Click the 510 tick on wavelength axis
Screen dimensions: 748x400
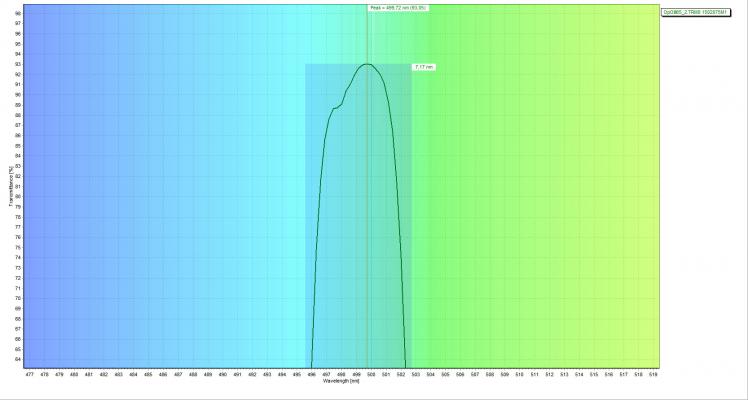tap(519, 374)
